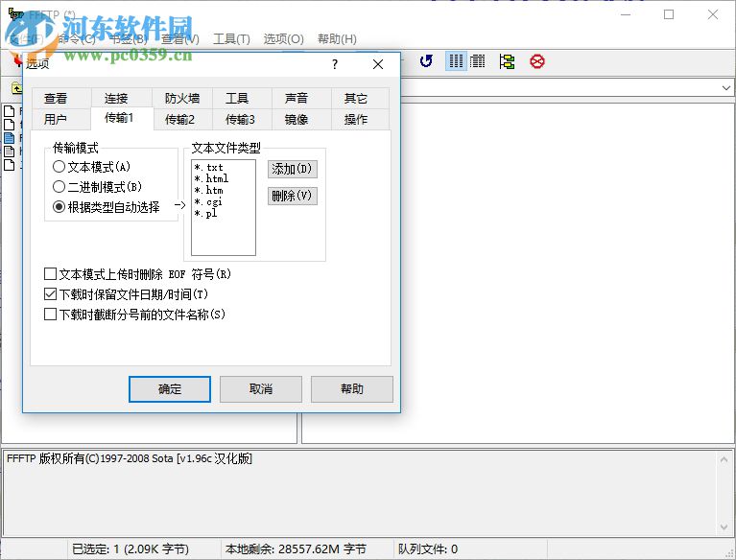This screenshot has width=736, height=560.
Task: Enable 文本模式上传时删除 EOF 符号 checkbox
Action: tap(50, 274)
